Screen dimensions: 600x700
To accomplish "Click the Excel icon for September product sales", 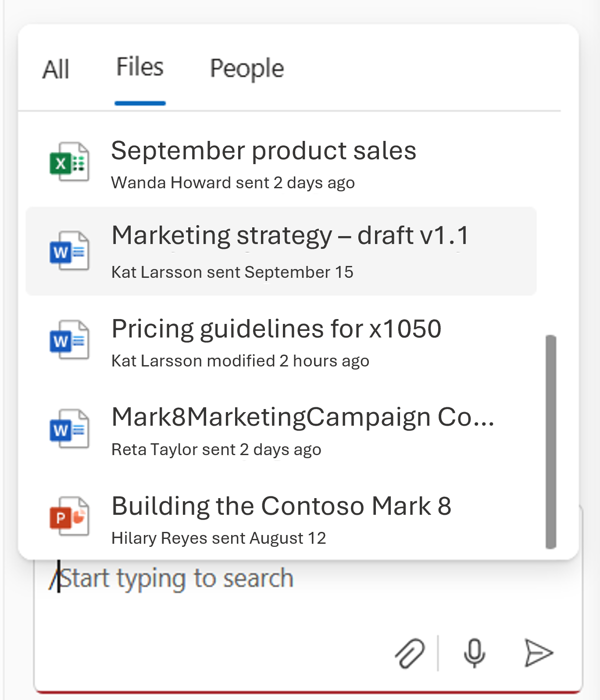I will tap(69, 162).
